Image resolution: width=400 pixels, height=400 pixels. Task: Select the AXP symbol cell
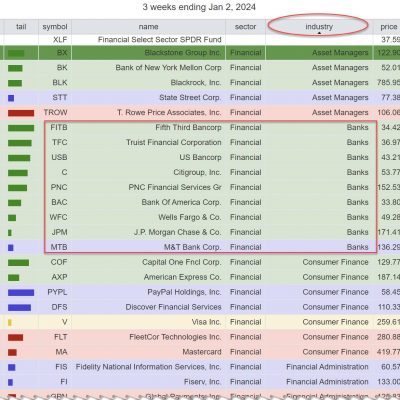click(x=59, y=277)
